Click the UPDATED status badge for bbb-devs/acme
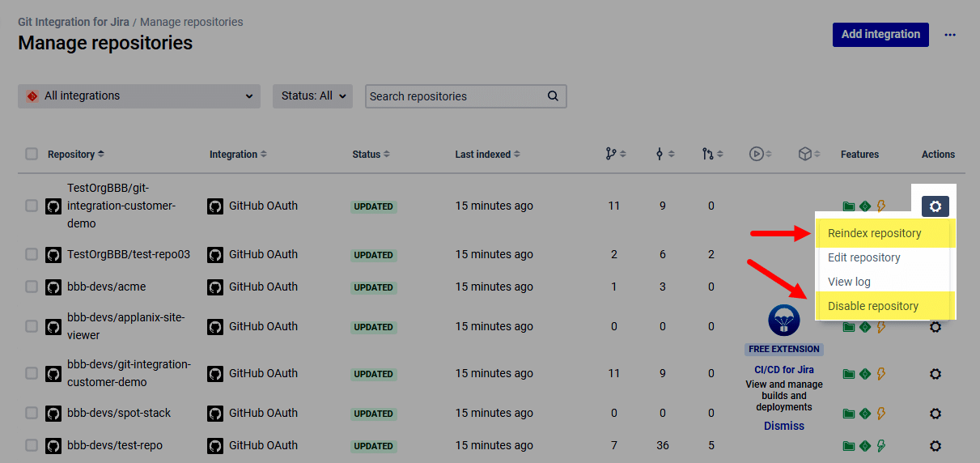This screenshot has height=463, width=980. [373, 287]
